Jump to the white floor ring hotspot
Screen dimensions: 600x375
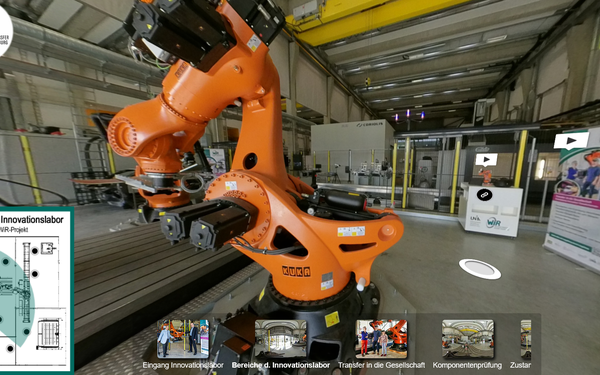pos(480,269)
